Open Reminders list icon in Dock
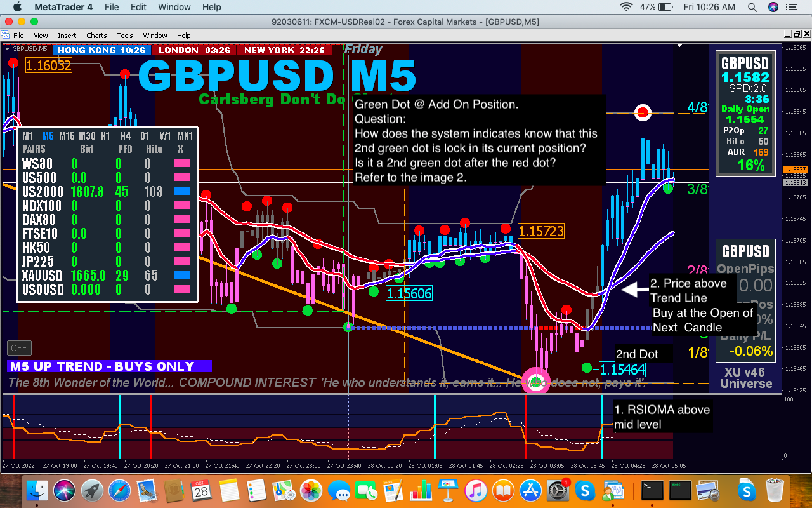 256,490
